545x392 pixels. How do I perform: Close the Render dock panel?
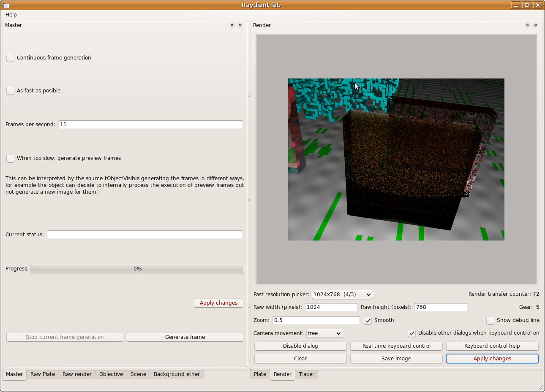[x=535, y=25]
